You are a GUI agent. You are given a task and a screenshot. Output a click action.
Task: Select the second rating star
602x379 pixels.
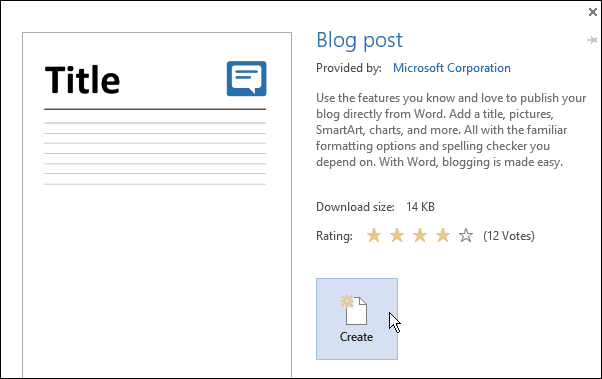click(x=397, y=235)
